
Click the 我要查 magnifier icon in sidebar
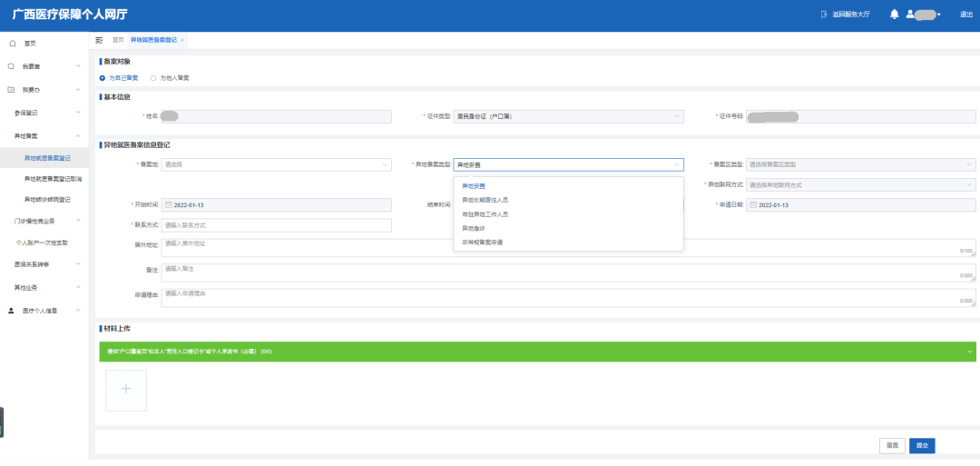click(x=12, y=66)
